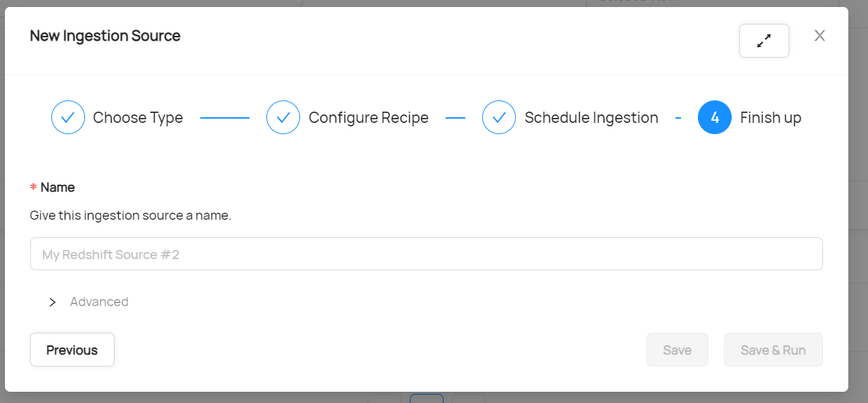Screen dimensions: 868x403
Task: Click the connector line after Choose Type
Action: click(x=225, y=118)
